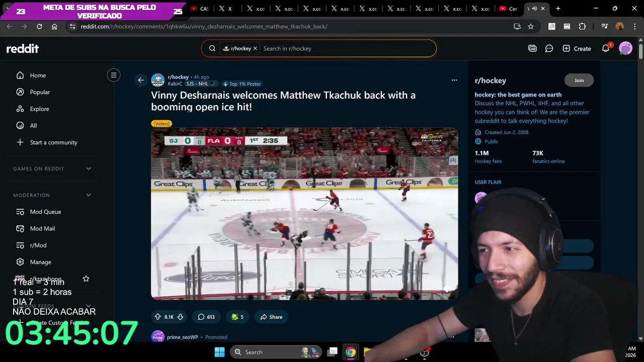This screenshot has height=362, width=644.
Task: Open the post options three-dot menu
Action: tap(454, 80)
